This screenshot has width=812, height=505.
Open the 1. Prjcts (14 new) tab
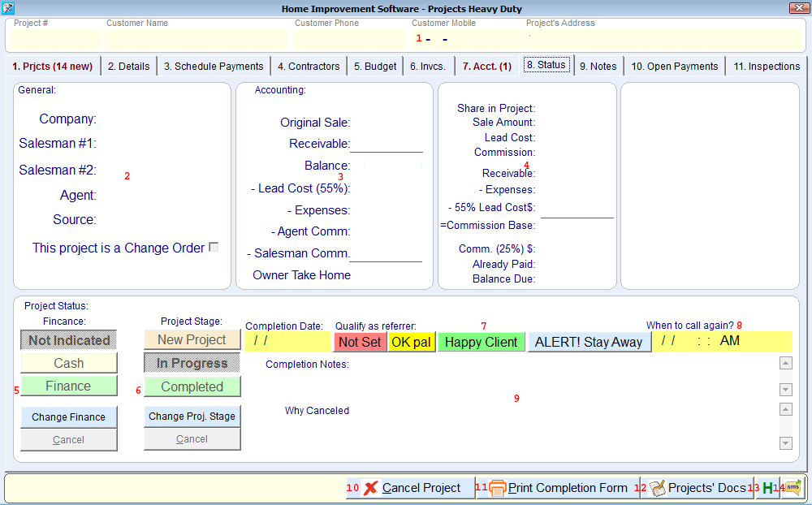coord(53,67)
